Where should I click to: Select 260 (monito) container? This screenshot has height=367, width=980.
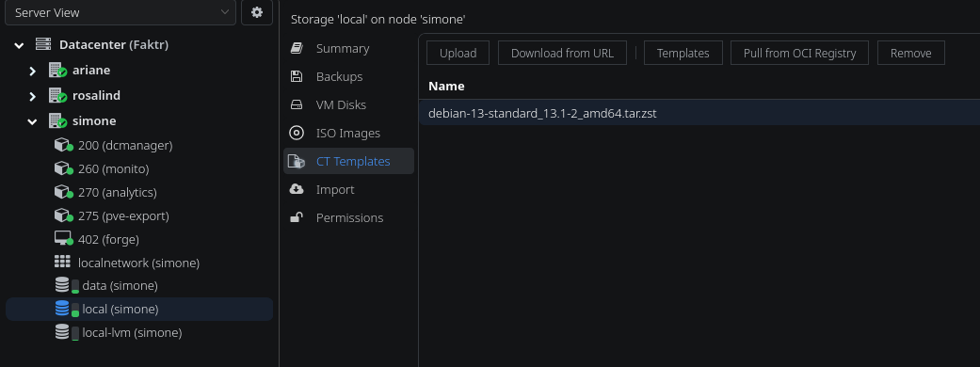(114, 168)
